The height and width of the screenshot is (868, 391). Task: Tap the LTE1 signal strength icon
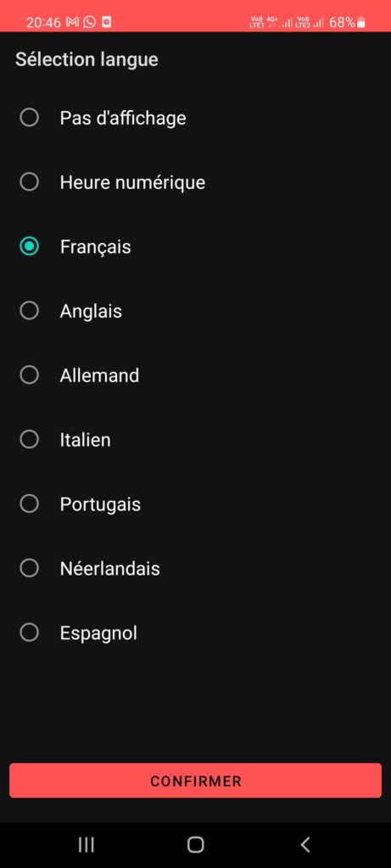pos(287,23)
